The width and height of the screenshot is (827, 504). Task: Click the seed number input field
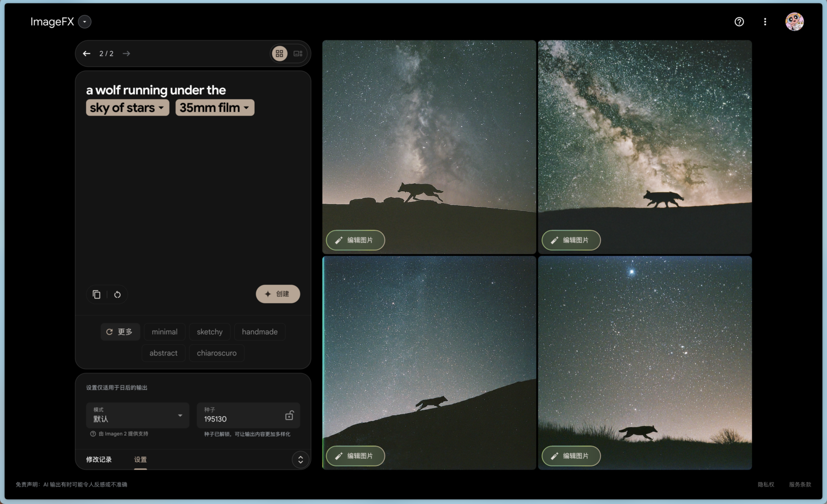(x=240, y=419)
